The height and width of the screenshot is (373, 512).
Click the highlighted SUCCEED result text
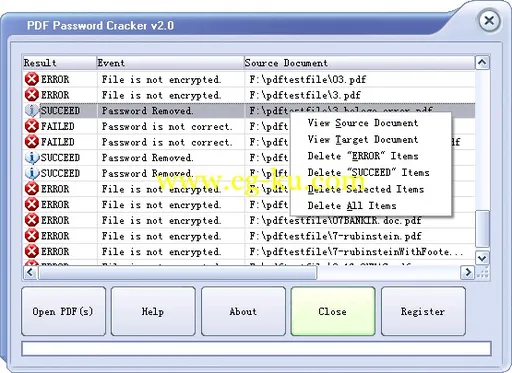pos(60,111)
